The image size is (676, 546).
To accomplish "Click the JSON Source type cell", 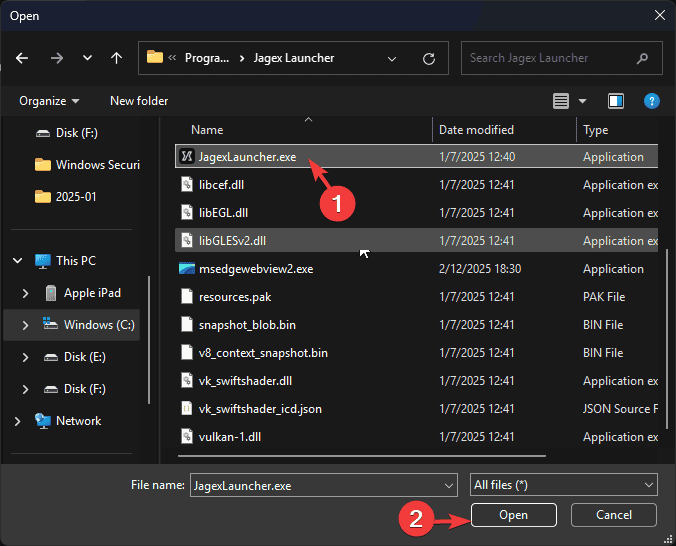I will pyautogui.click(x=620, y=409).
